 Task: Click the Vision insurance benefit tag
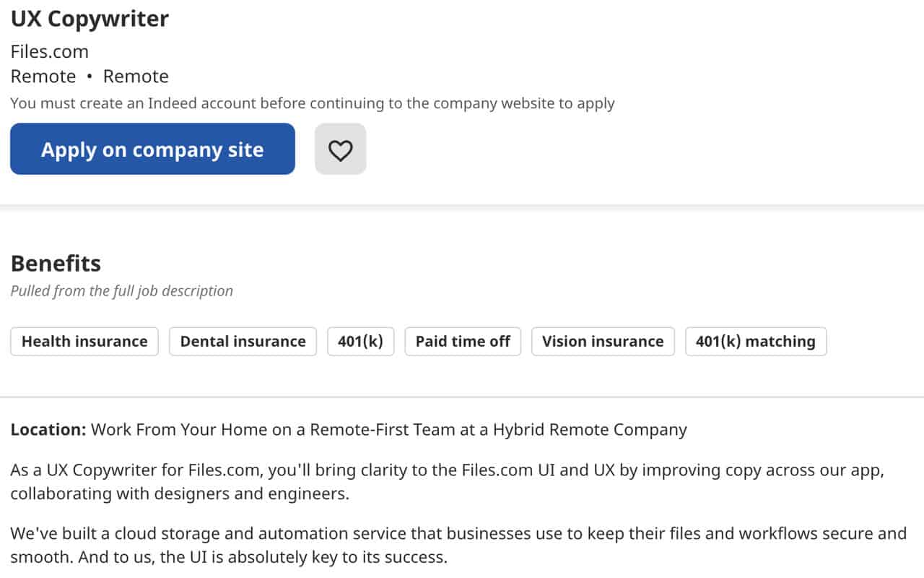point(603,341)
